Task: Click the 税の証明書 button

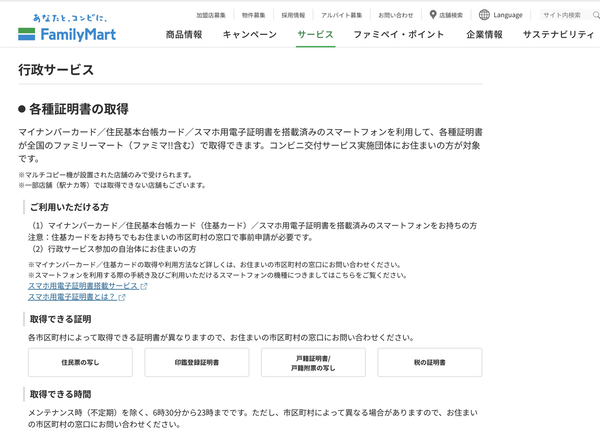Action: click(430, 362)
